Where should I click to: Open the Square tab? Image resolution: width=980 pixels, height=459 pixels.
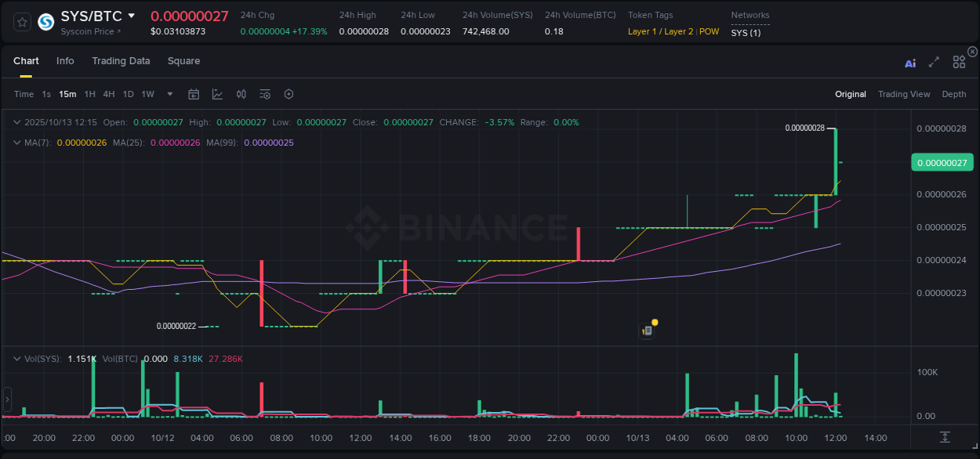(x=183, y=61)
